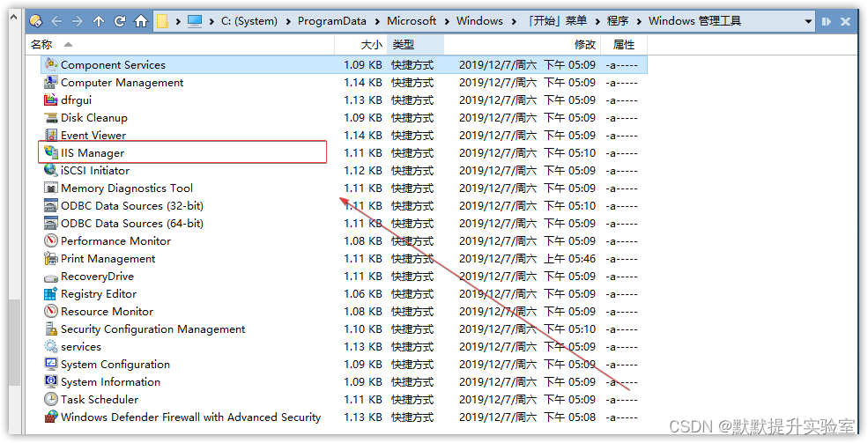
Task: Navigate to Windows breadcrumb
Action: pos(479,21)
